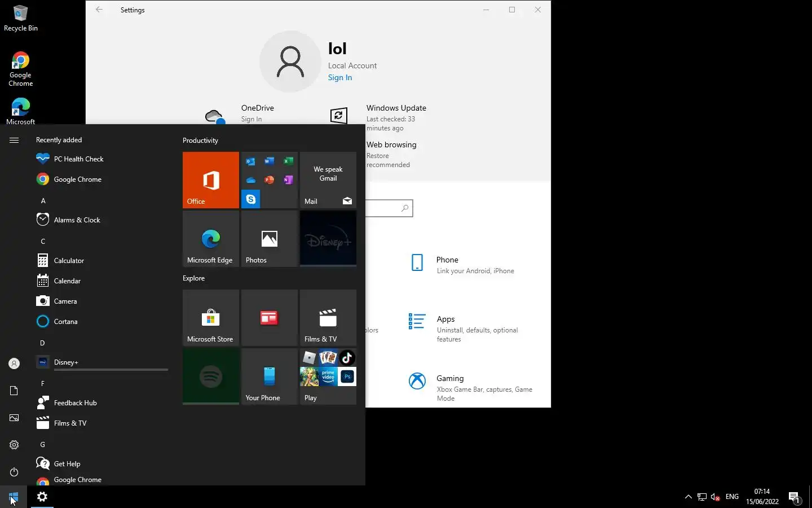The height and width of the screenshot is (508, 812).
Task: Open the Play games folder tile
Action: point(328,376)
